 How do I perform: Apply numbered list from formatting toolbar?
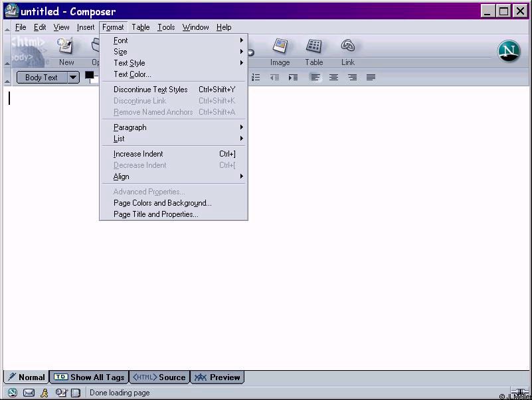pyautogui.click(x=256, y=78)
